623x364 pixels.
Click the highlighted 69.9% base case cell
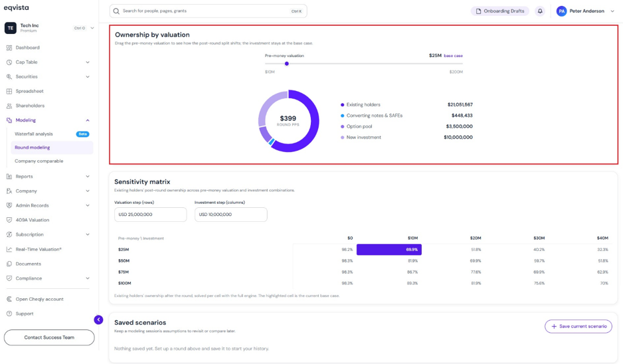389,250
